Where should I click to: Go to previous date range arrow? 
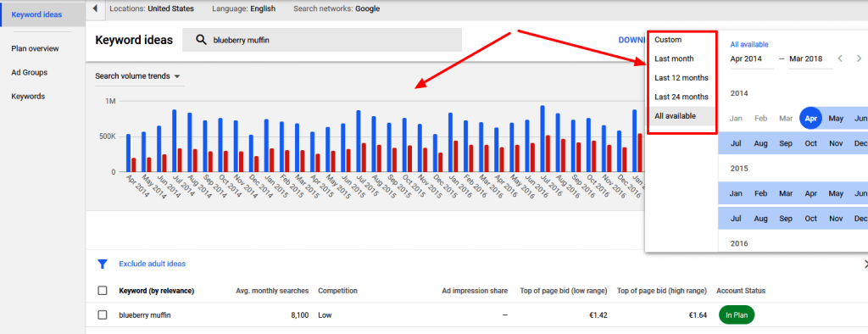tap(840, 58)
